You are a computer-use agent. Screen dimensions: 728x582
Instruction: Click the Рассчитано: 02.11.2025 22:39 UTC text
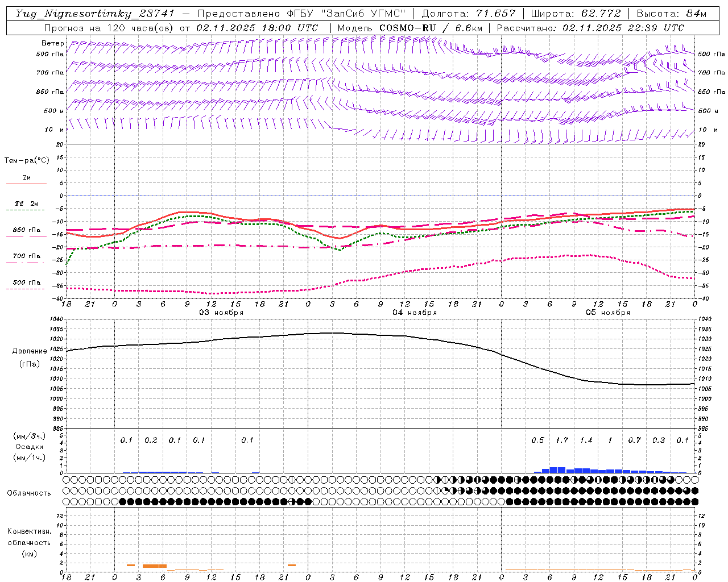590,28
